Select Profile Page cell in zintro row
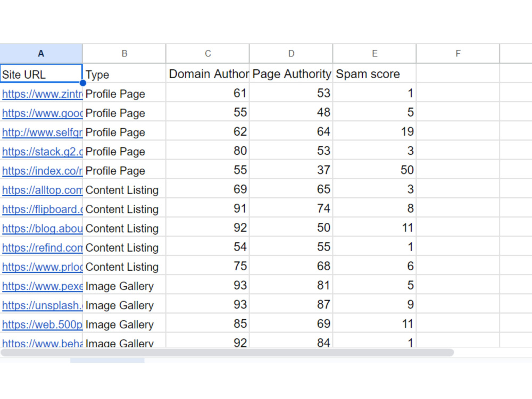532x399 pixels. (124, 93)
